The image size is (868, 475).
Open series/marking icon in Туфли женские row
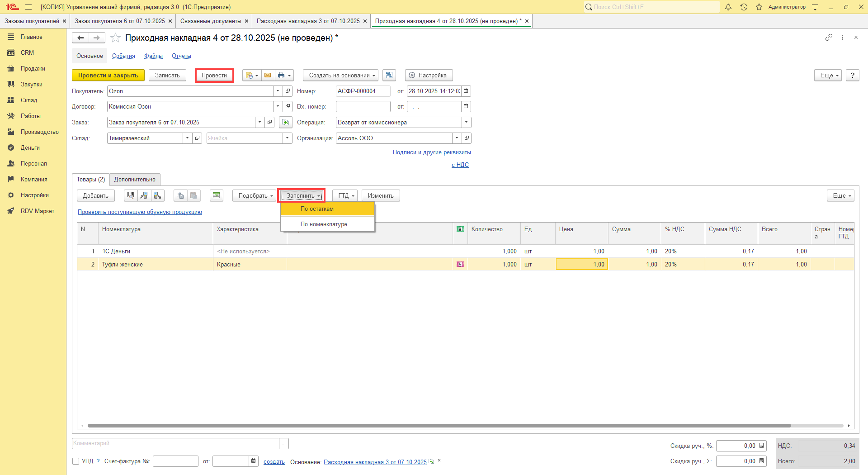(x=460, y=264)
